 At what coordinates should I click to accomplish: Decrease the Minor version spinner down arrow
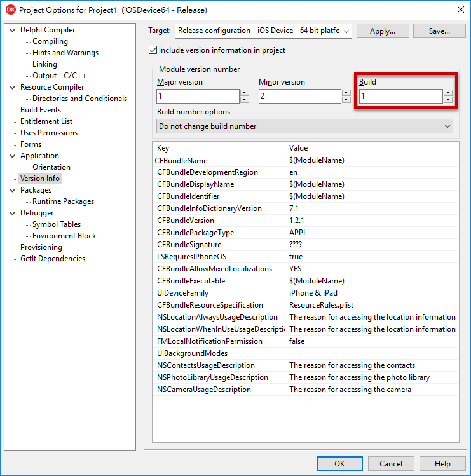click(x=346, y=100)
